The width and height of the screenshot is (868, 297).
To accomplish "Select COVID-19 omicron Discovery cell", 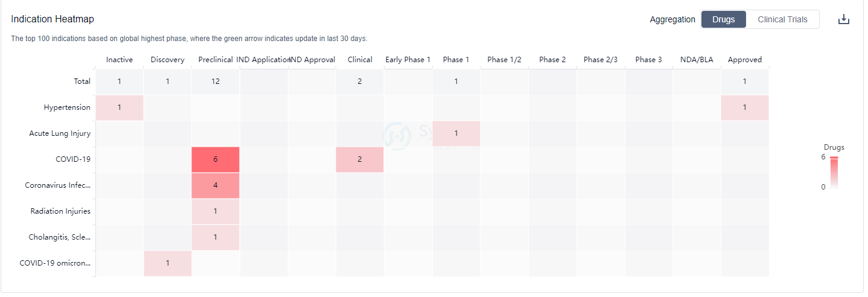I will [x=167, y=263].
